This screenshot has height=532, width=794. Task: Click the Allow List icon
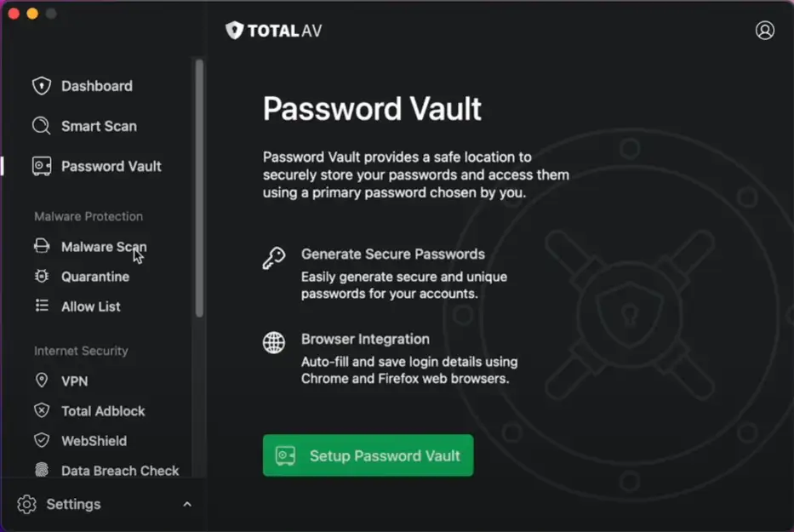pos(42,306)
